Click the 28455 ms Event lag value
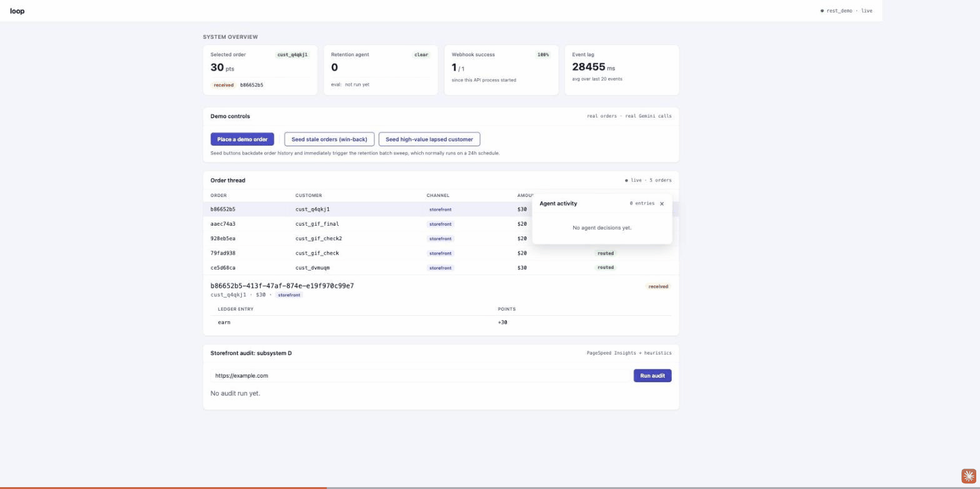 coord(594,67)
